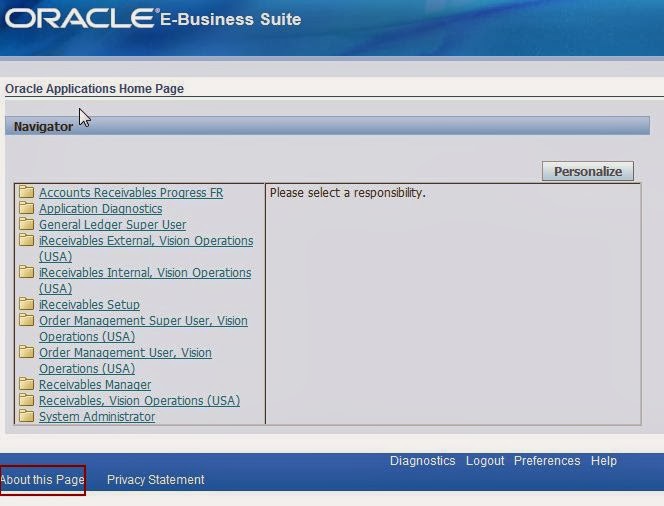Choose iReceivables Internal, Vision Operations (USA) link
The height and width of the screenshot is (506, 664).
click(145, 280)
